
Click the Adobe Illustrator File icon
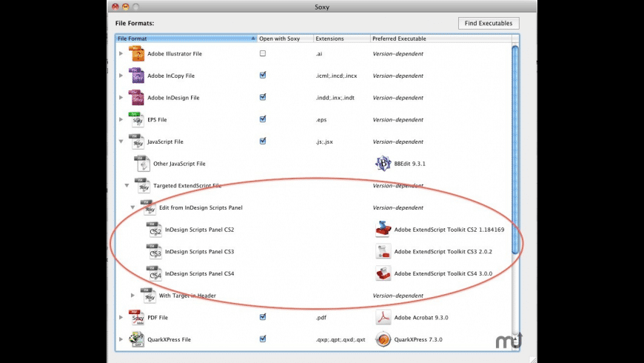pos(136,54)
